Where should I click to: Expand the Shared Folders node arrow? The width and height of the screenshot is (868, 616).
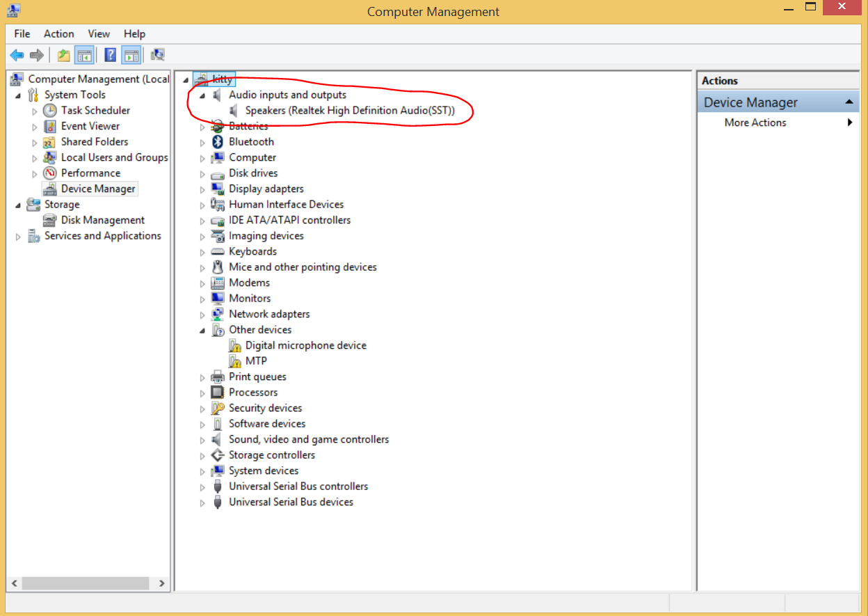pos(35,142)
